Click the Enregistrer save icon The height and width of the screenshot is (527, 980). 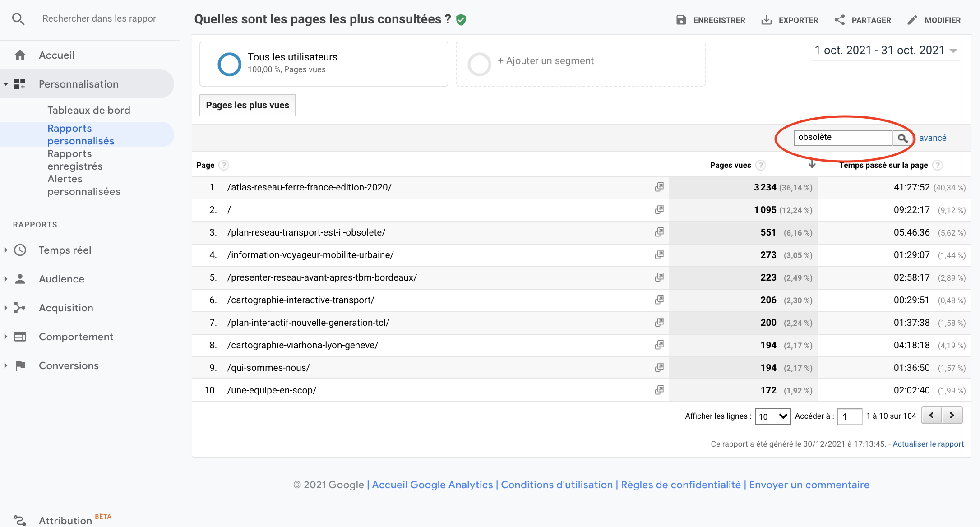[681, 20]
